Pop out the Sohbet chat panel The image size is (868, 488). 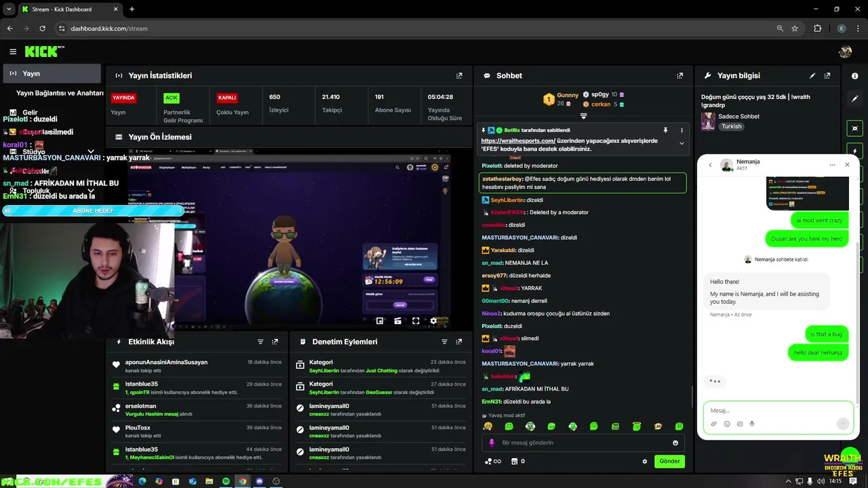coord(679,76)
